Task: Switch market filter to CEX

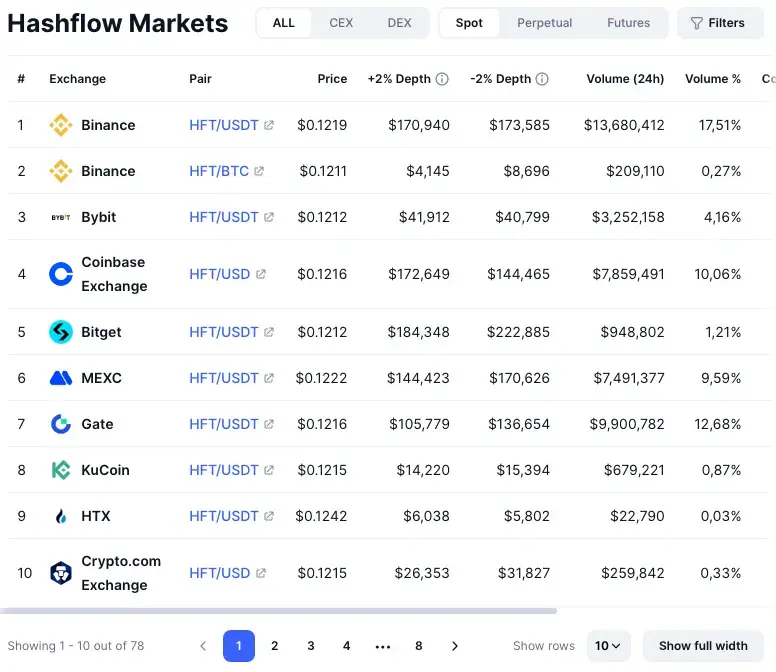Action: pos(341,23)
